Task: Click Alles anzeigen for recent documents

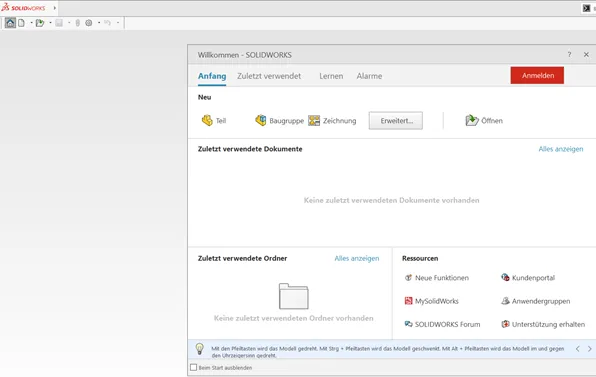Action: [x=561, y=149]
